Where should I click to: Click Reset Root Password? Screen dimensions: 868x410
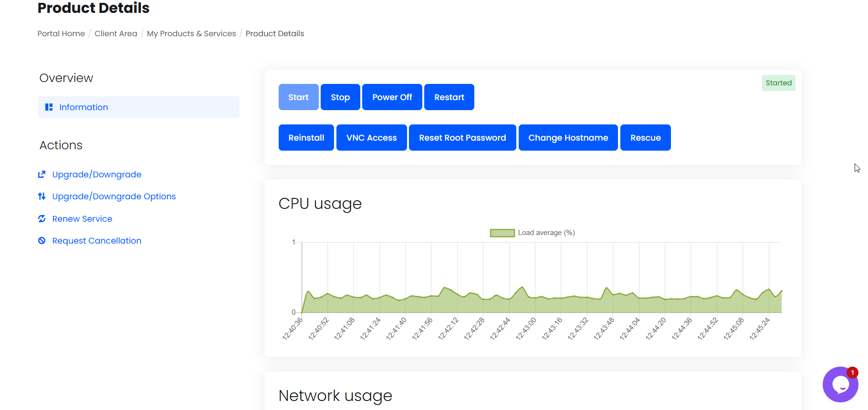(x=462, y=137)
